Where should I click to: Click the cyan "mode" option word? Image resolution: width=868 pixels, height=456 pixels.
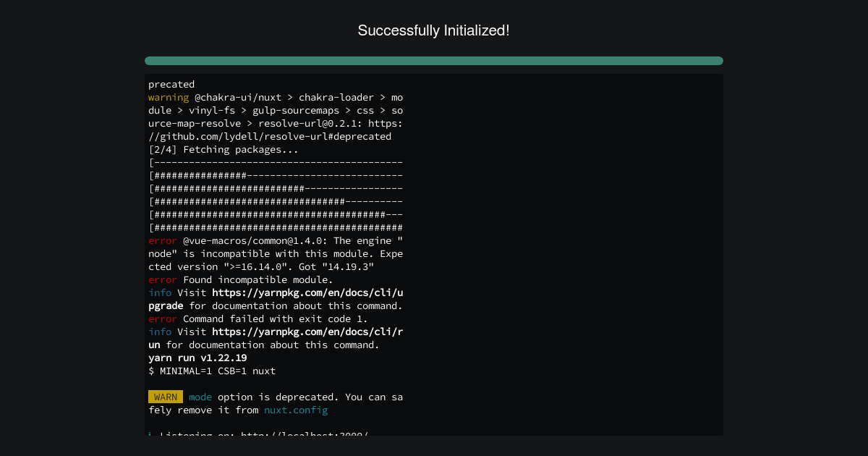tap(200, 397)
